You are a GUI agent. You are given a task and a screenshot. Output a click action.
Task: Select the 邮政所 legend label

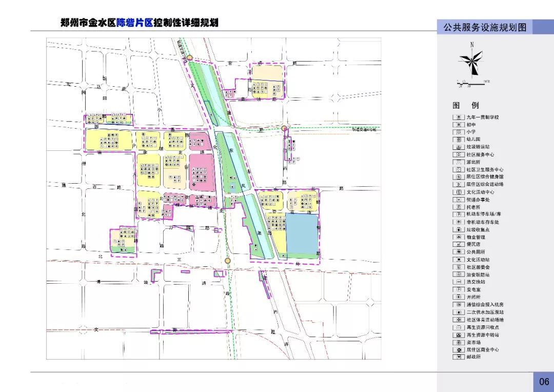473,357
